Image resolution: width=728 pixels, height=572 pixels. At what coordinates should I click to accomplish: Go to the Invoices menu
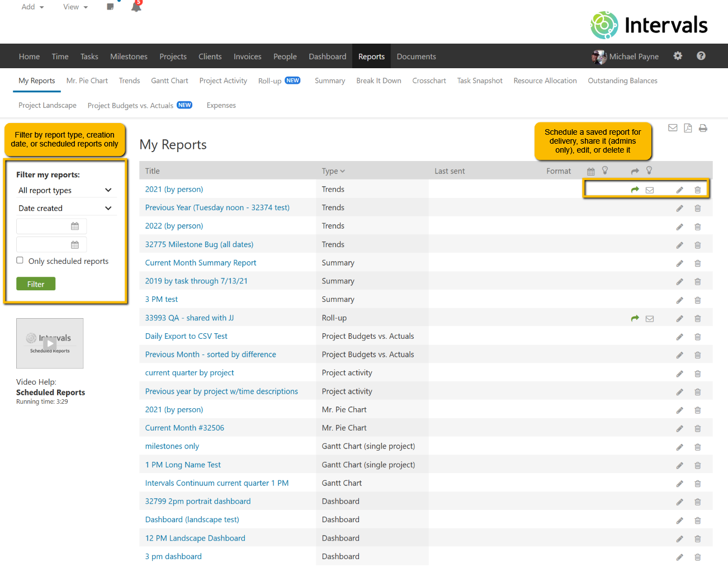point(247,56)
